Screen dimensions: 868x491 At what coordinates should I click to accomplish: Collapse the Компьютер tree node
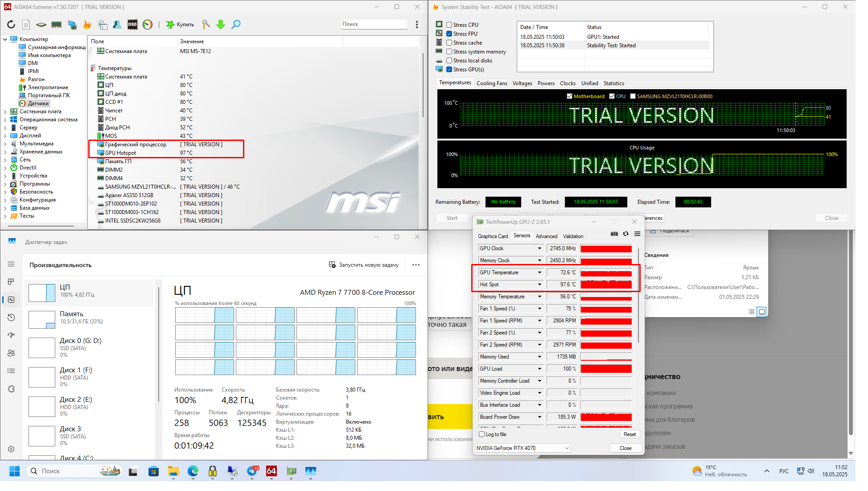[5, 39]
